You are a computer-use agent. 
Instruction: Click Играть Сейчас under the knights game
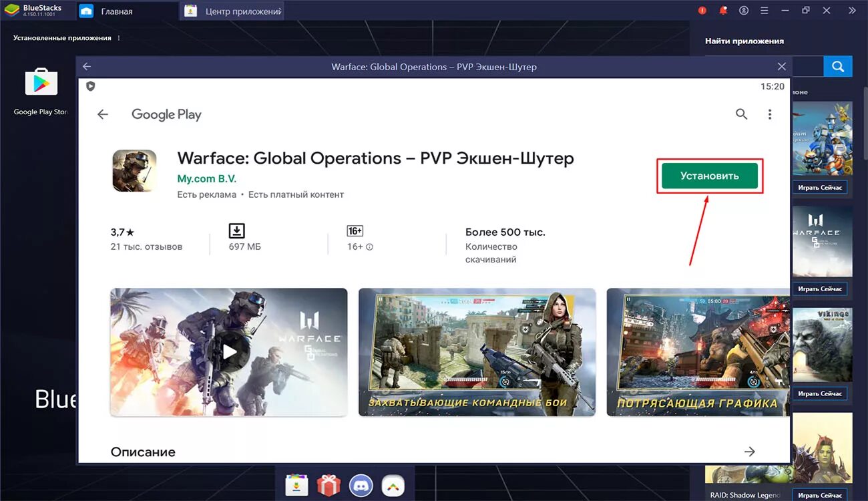point(820,187)
